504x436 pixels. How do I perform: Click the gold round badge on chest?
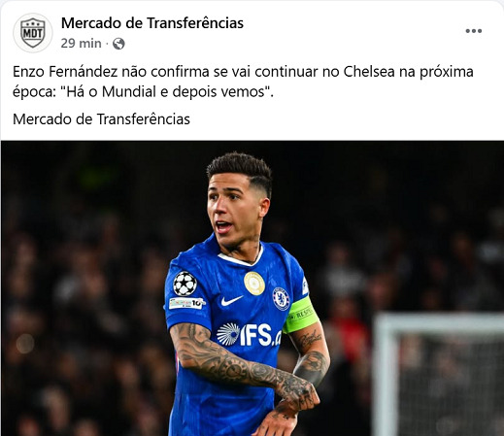(x=254, y=284)
